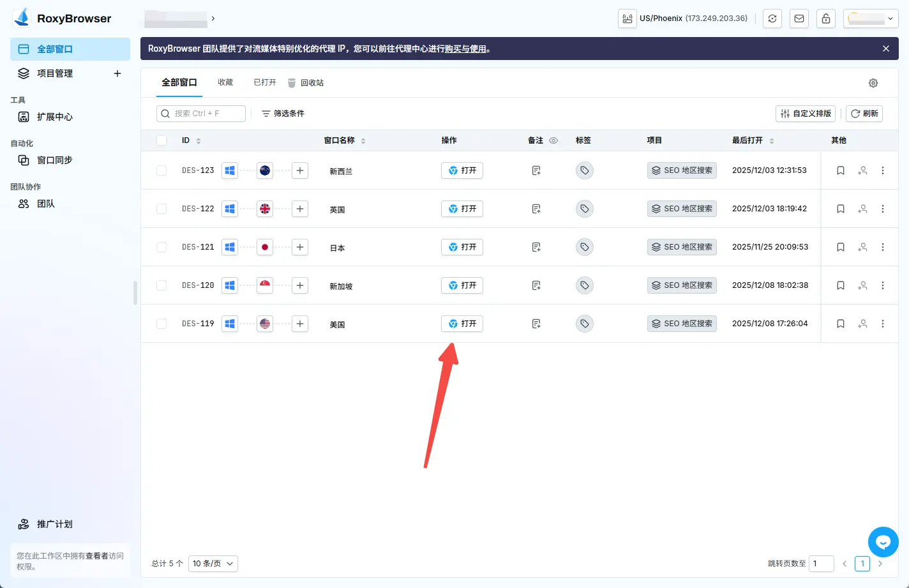This screenshot has width=909, height=588.
Task: Expand the 10 条/页 page size dropdown
Action: [x=213, y=564]
